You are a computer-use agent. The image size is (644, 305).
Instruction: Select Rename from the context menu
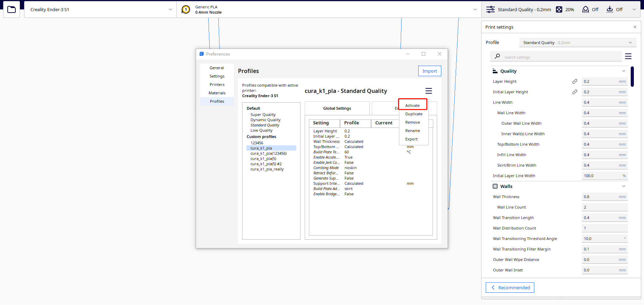tap(413, 131)
